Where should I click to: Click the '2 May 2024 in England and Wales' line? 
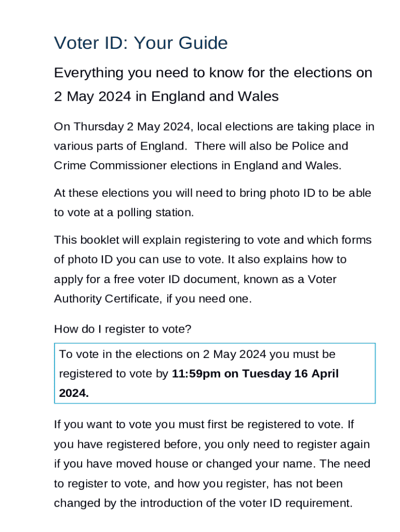point(166,97)
